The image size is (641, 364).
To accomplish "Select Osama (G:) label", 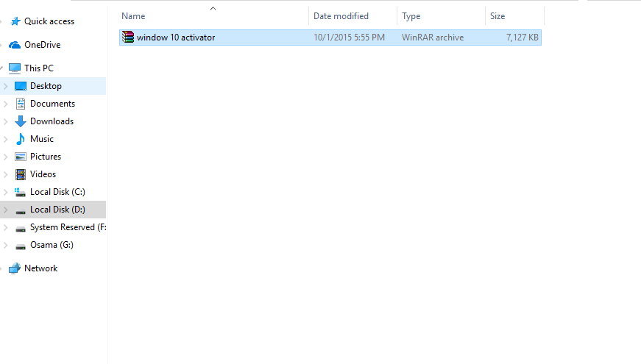I will [52, 245].
